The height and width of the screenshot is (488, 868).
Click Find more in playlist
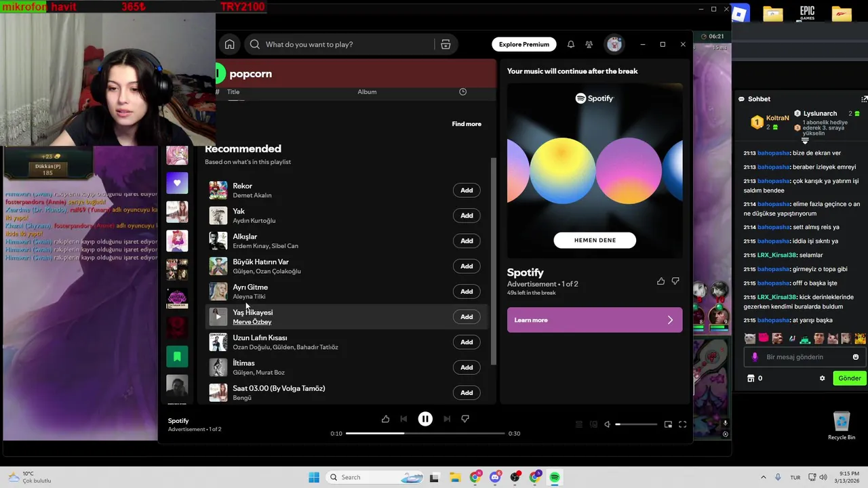467,124
